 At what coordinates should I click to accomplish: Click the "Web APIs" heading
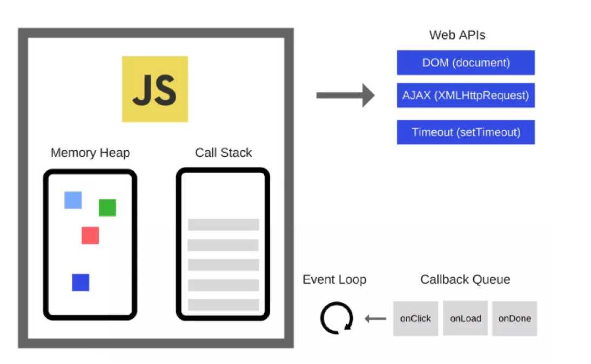click(457, 35)
